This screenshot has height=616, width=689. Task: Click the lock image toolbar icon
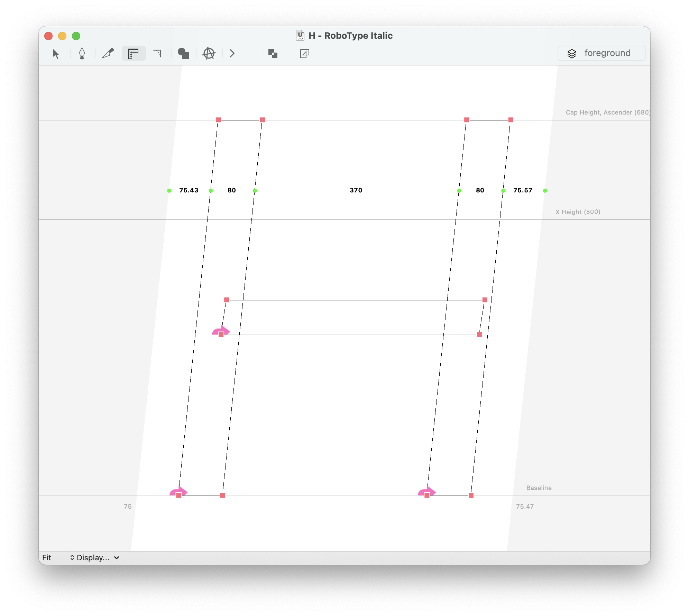[x=305, y=53]
